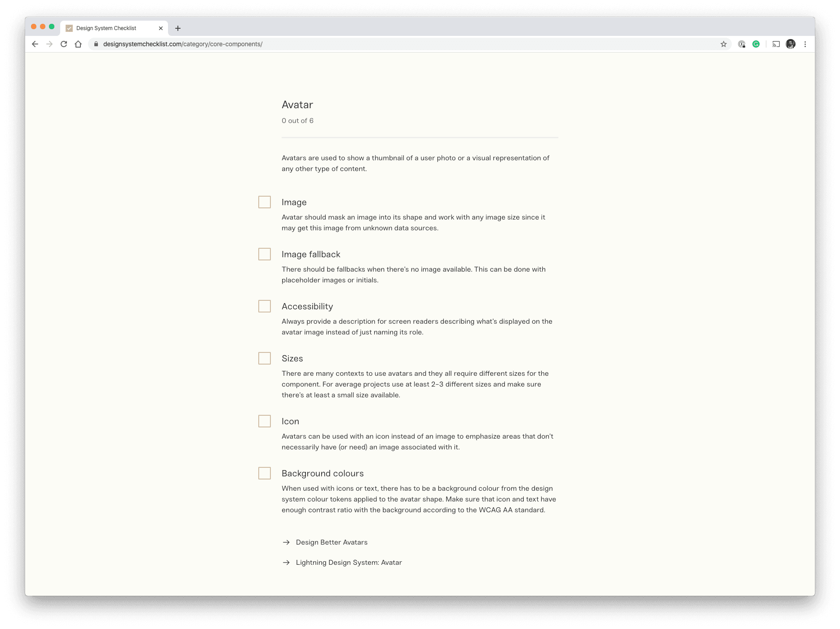Open Chrome's three-dot menu
This screenshot has width=840, height=629.
(x=805, y=44)
